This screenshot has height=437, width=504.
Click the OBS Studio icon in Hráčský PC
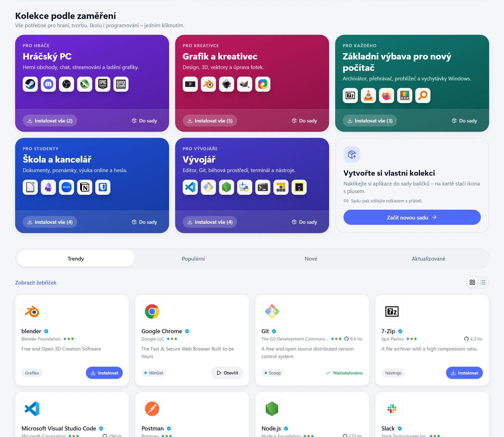pyautogui.click(x=67, y=84)
